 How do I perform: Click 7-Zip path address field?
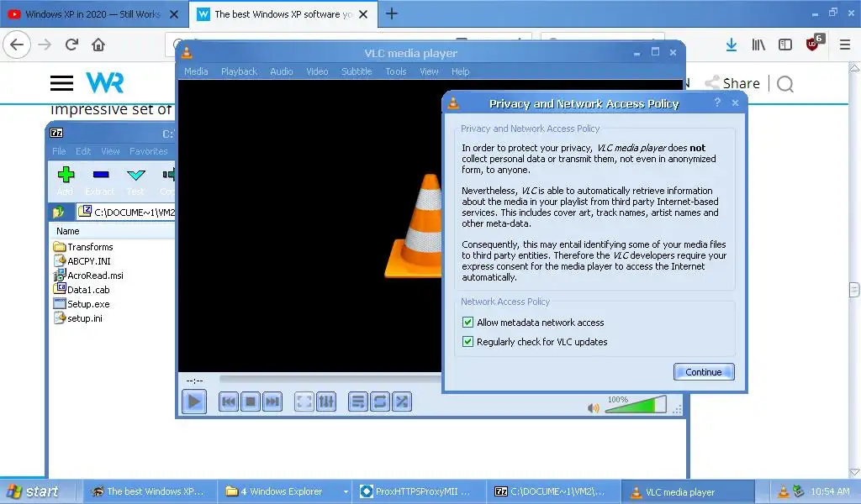(126, 213)
